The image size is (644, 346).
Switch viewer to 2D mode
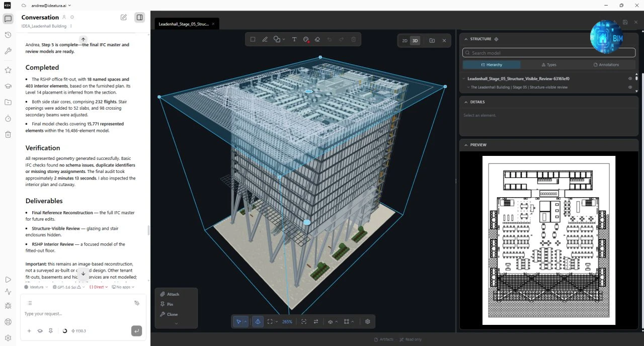tap(405, 41)
